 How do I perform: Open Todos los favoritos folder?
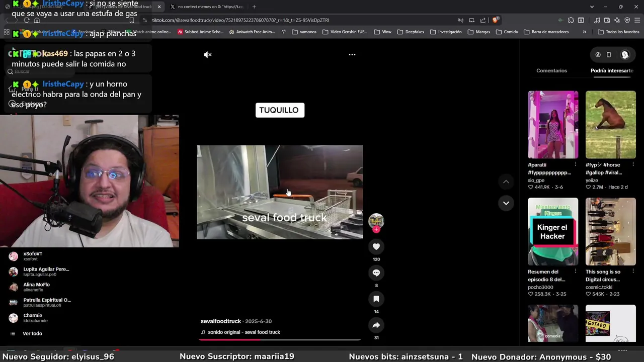coord(618,32)
